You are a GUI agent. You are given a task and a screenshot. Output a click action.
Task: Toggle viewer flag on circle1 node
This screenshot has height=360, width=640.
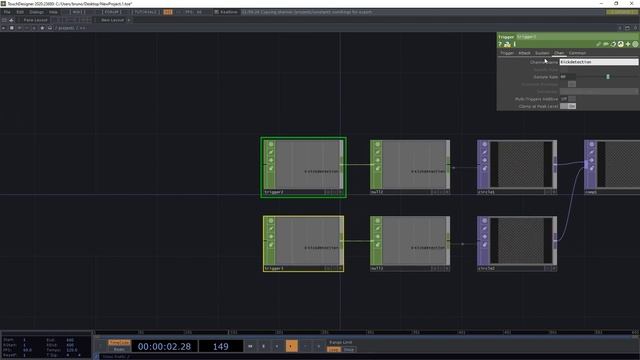tap(484, 144)
